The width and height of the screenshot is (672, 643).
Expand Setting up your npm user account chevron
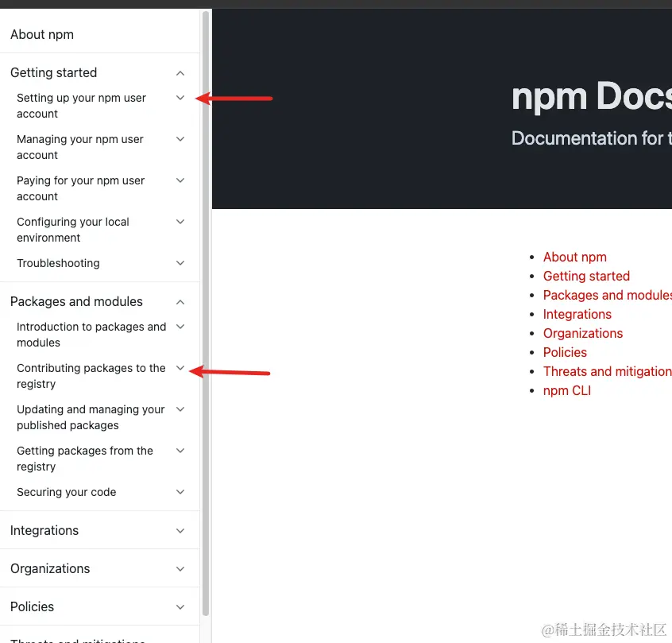pos(180,98)
